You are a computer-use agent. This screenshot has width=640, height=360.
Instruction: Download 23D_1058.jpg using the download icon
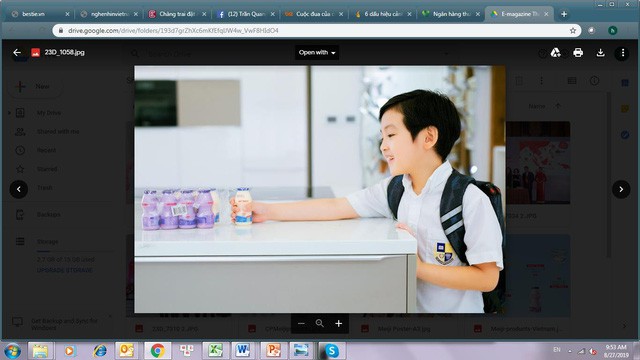pos(600,52)
